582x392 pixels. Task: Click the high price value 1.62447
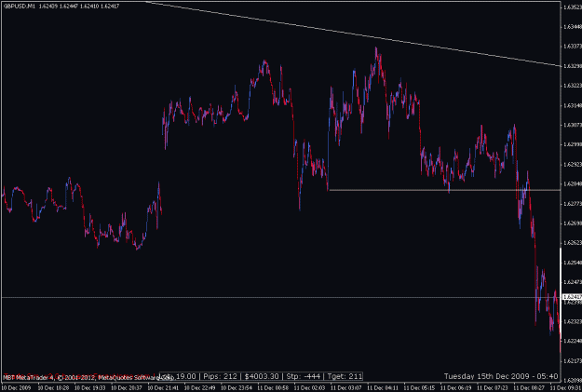click(68, 7)
